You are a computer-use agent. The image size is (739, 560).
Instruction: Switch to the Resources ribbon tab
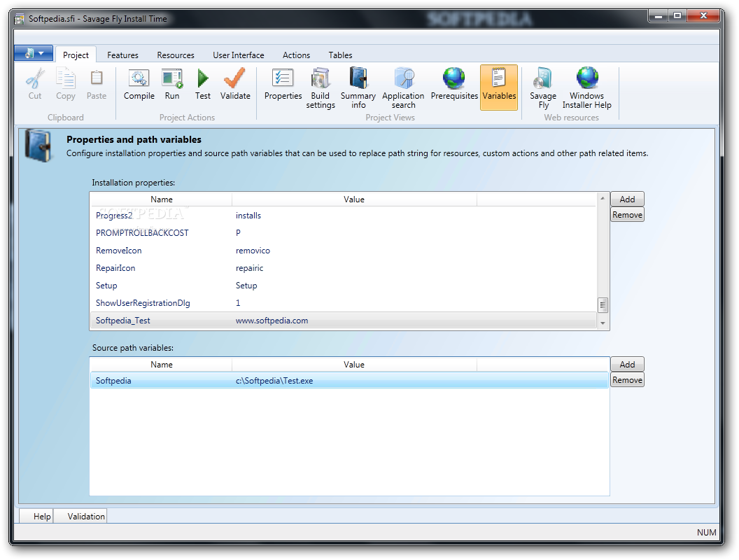(176, 55)
